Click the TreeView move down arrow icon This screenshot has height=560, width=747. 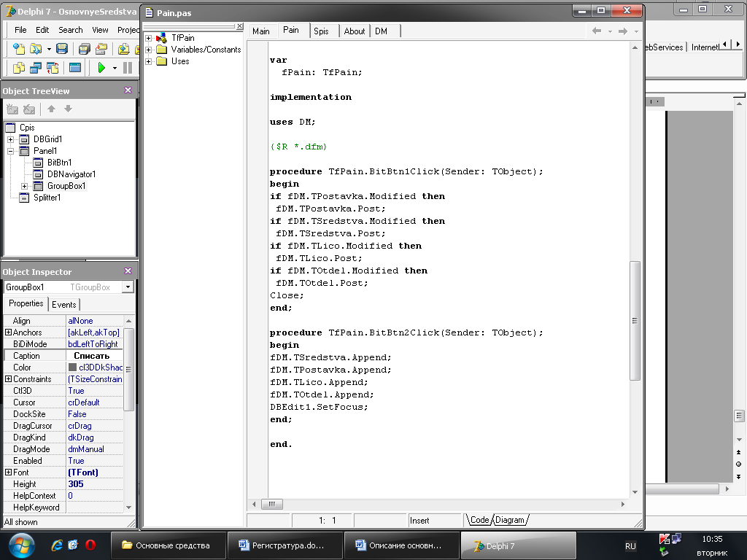point(68,109)
